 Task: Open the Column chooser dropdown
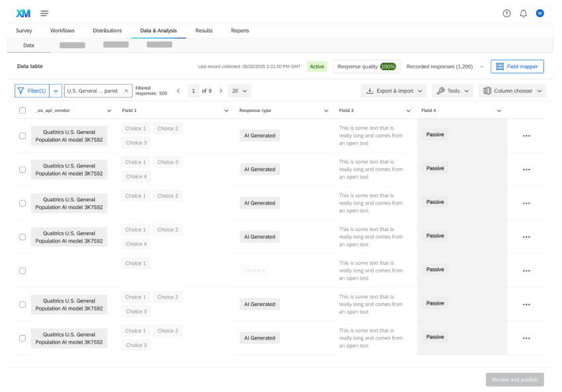[x=512, y=91]
